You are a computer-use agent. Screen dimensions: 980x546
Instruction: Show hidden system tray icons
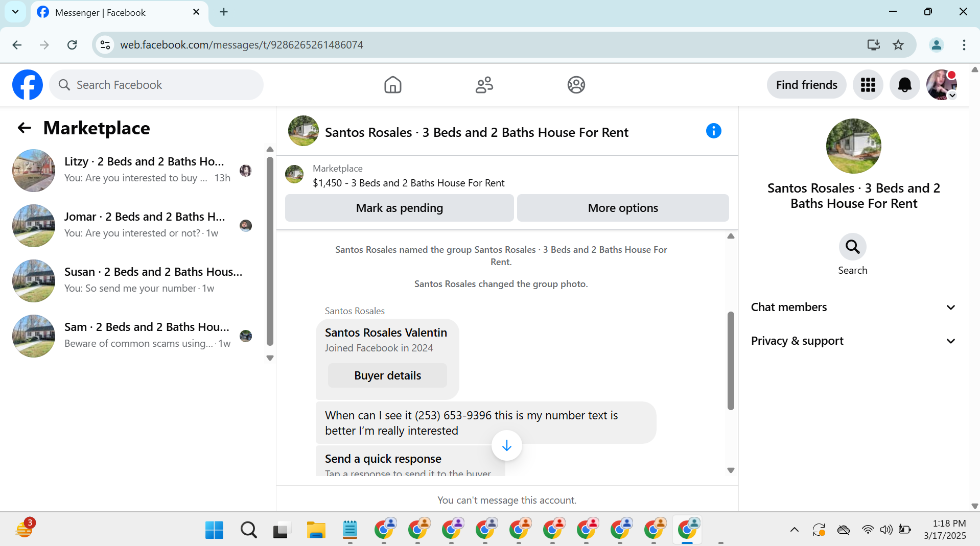(795, 530)
